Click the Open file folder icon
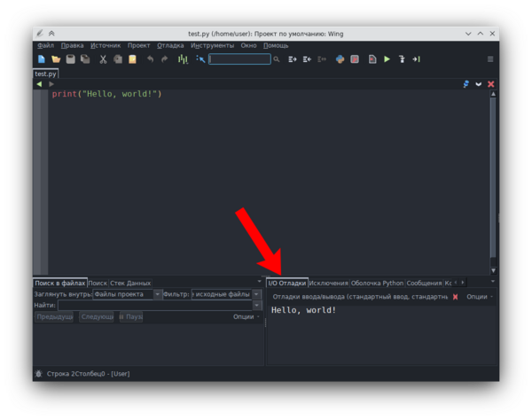532x420 pixels. point(56,59)
